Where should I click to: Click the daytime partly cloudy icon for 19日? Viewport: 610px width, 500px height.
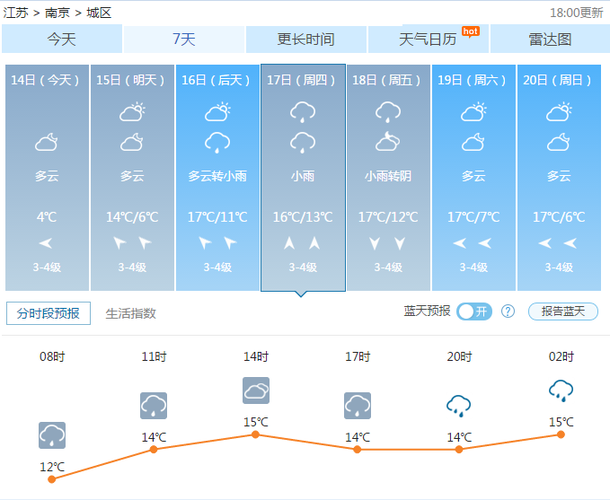[x=473, y=112]
